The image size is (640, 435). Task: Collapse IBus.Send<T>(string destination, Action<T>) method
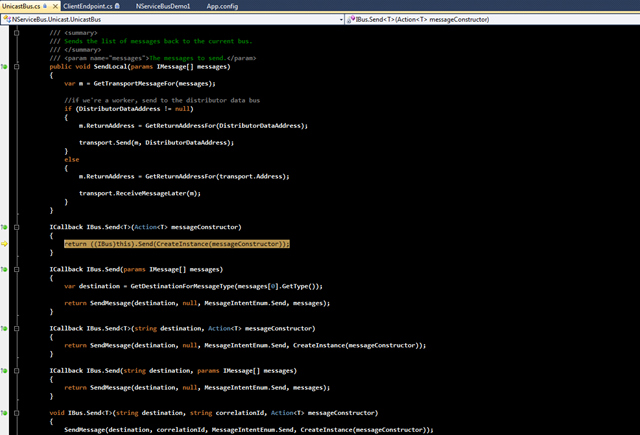(x=16, y=328)
